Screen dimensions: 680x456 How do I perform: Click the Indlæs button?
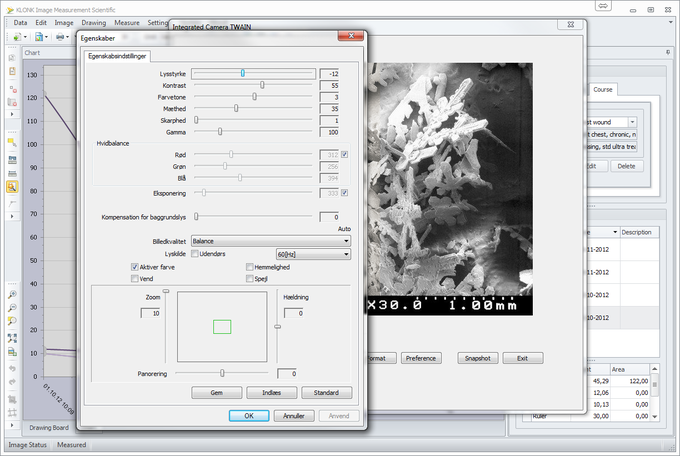point(271,393)
